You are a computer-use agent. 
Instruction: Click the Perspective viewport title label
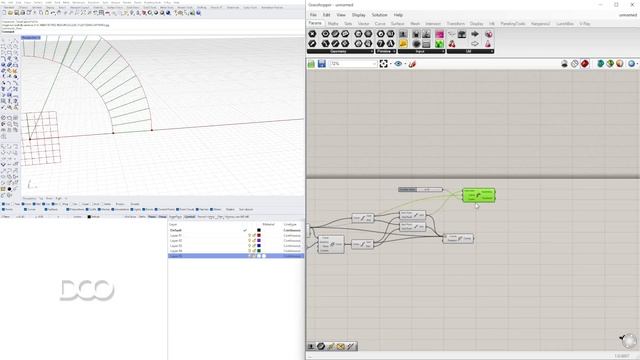tap(31, 38)
